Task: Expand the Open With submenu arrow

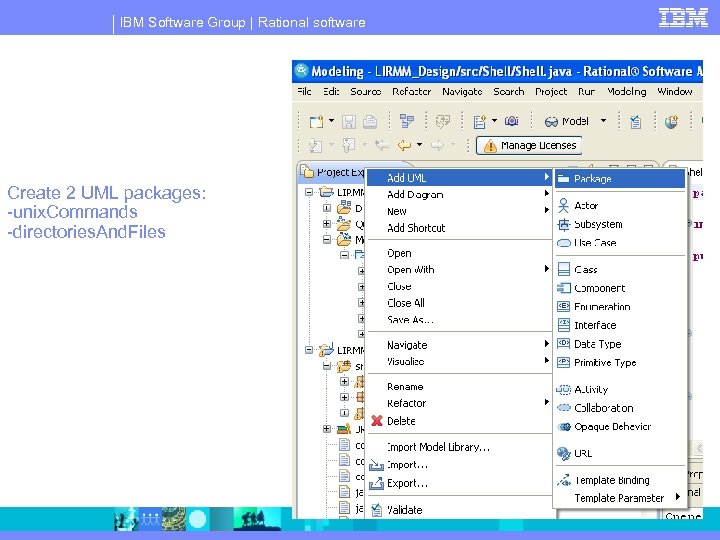Action: point(546,268)
